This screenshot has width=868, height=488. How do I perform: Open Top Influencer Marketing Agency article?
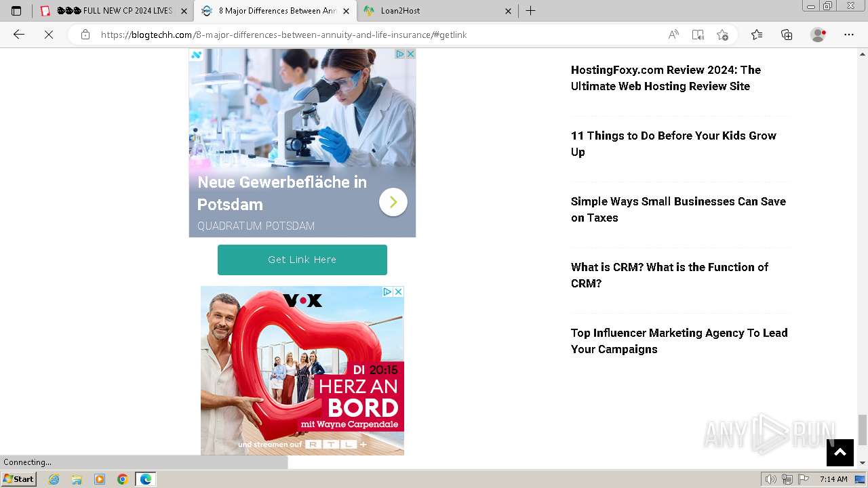tap(679, 341)
